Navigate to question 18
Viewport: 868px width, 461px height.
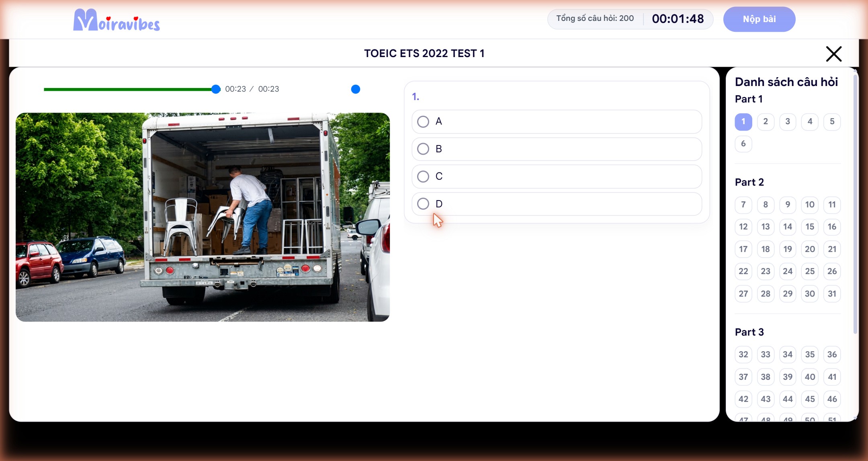tap(766, 249)
